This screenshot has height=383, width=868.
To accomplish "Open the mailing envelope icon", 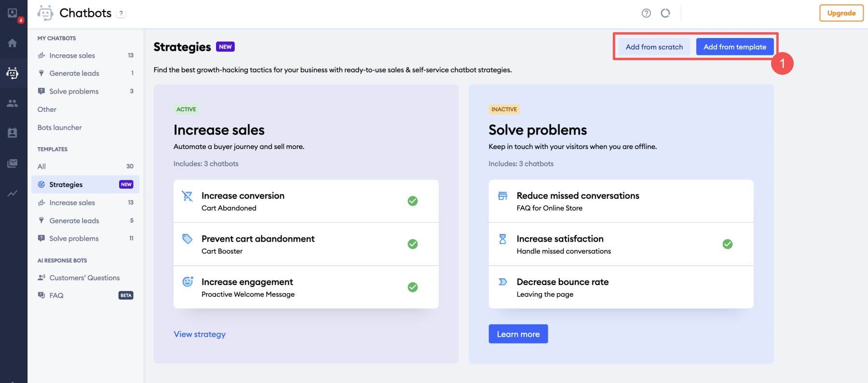I will tap(13, 164).
